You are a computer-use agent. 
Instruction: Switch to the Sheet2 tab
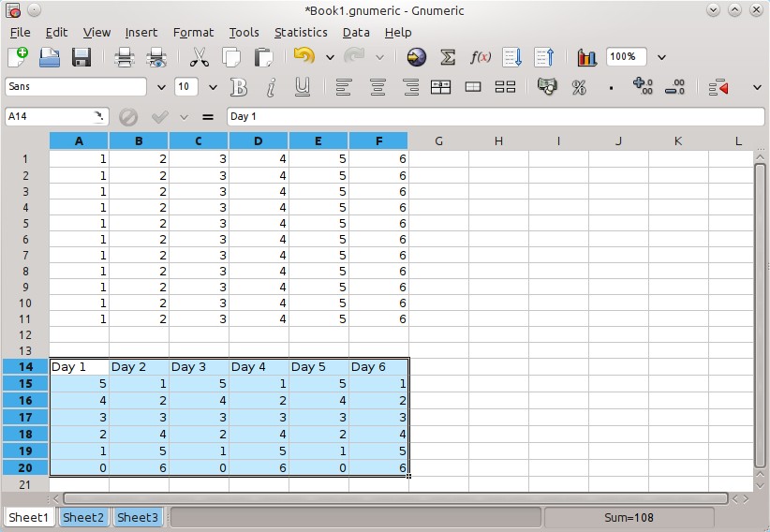coord(83,517)
